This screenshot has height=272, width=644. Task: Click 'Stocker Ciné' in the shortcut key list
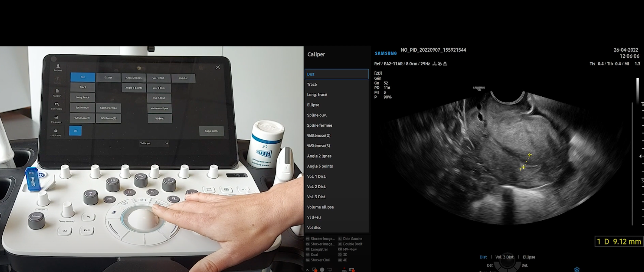point(320,260)
